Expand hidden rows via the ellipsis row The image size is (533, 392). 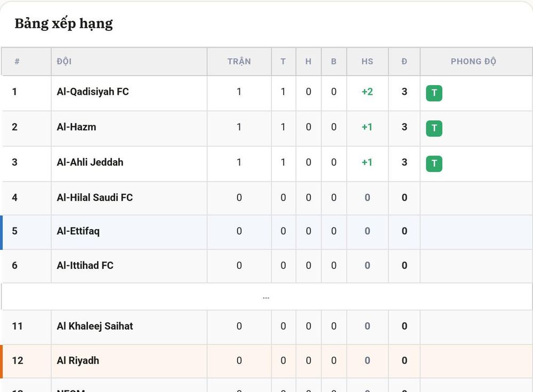tap(266, 297)
